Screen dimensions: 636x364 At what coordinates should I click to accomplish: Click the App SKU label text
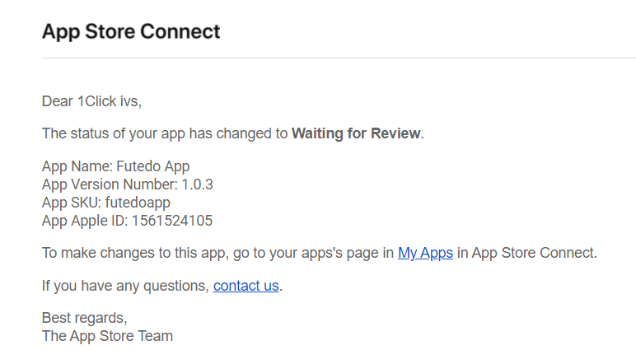tap(71, 203)
